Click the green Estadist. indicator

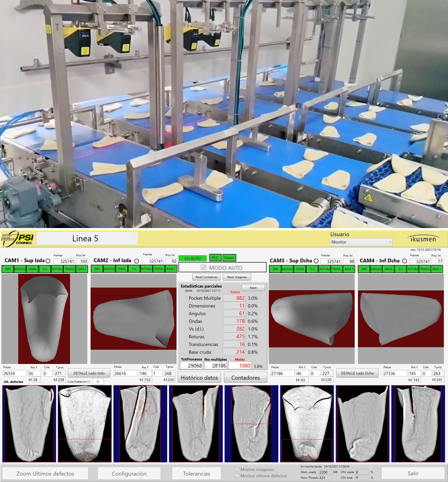pyautogui.click(x=229, y=258)
